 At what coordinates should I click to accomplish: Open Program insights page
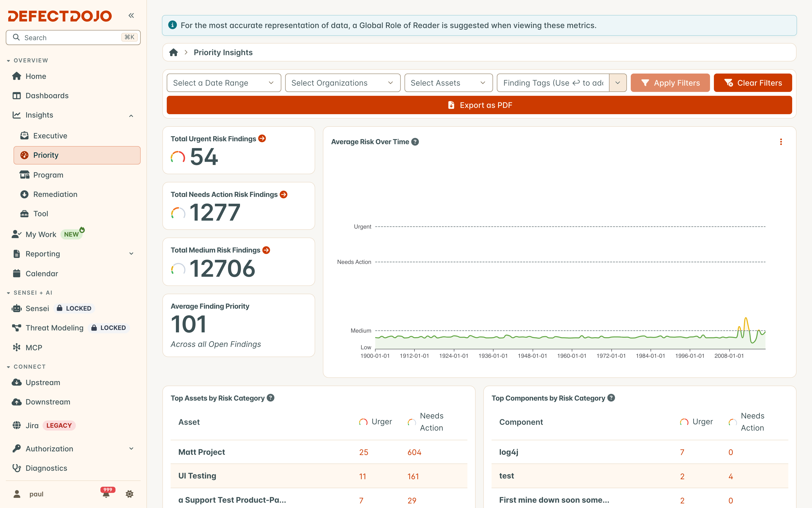click(x=77, y=175)
